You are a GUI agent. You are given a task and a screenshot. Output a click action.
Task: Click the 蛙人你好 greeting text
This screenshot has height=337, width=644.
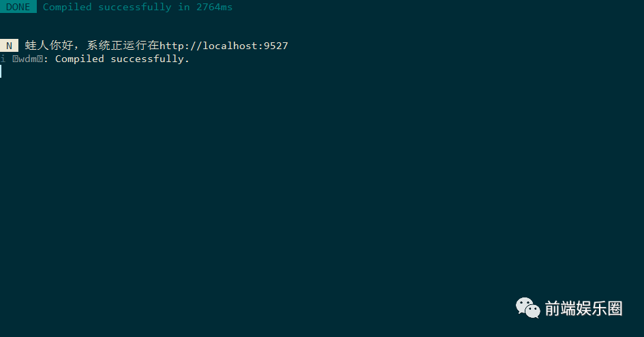pyautogui.click(x=50, y=46)
